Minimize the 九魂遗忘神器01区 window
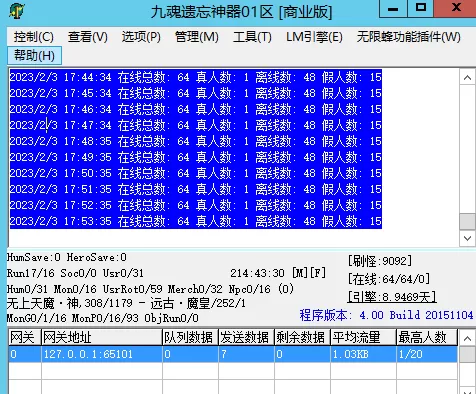476x394 pixels. tap(393, 8)
